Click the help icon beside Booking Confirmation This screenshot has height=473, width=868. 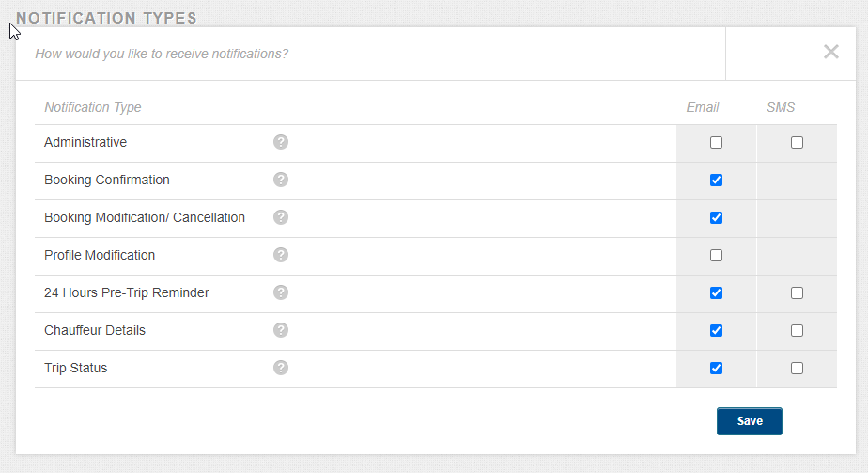[280, 180]
